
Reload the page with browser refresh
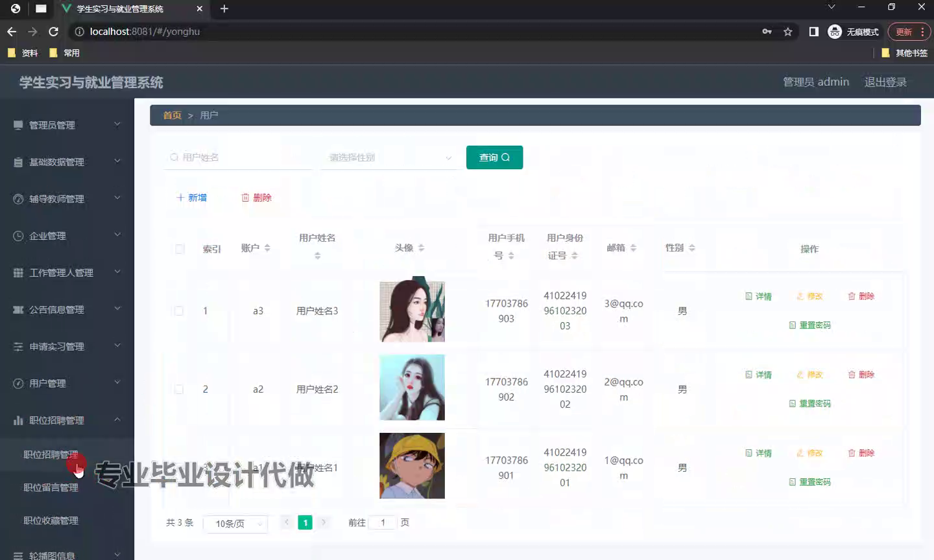click(x=54, y=31)
